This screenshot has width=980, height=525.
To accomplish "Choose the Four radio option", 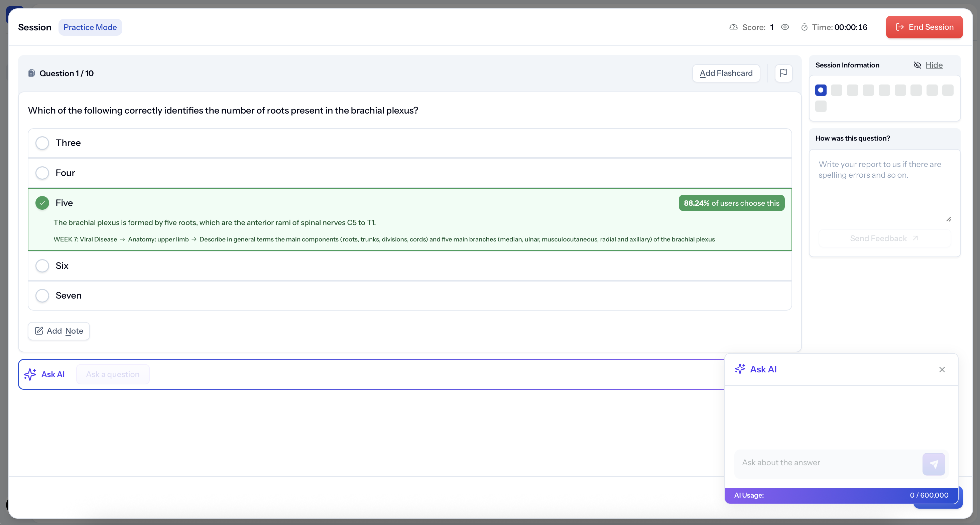I will [42, 173].
